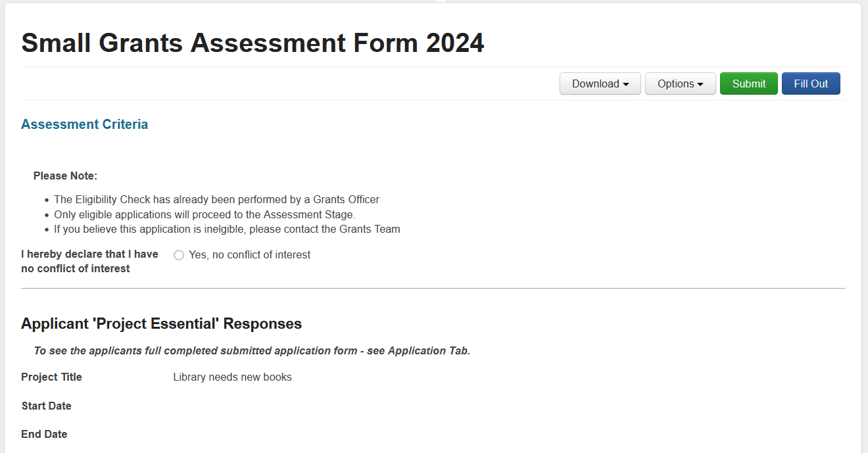Click the Small Grants Assessment Form 2024 title
868x453 pixels.
click(x=253, y=43)
